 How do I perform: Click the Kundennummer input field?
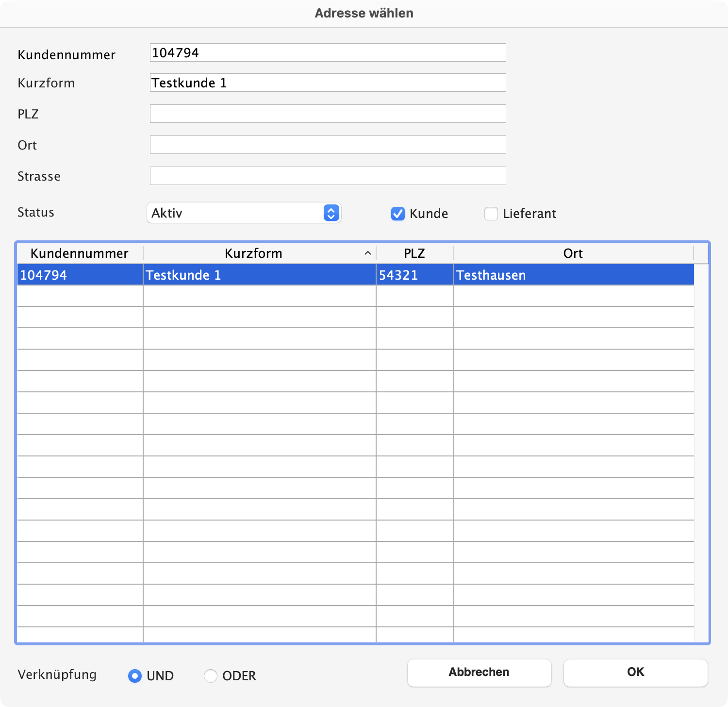[x=328, y=52]
